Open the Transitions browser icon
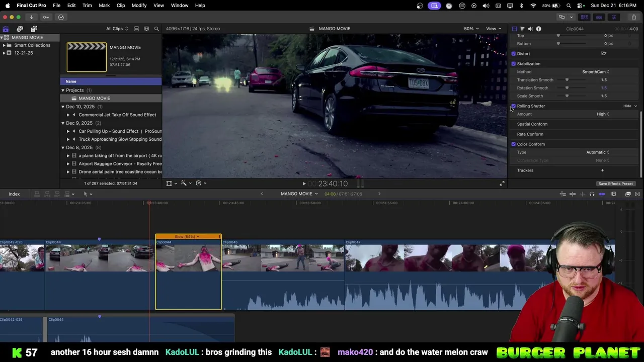The image size is (644, 362). click(x=637, y=194)
